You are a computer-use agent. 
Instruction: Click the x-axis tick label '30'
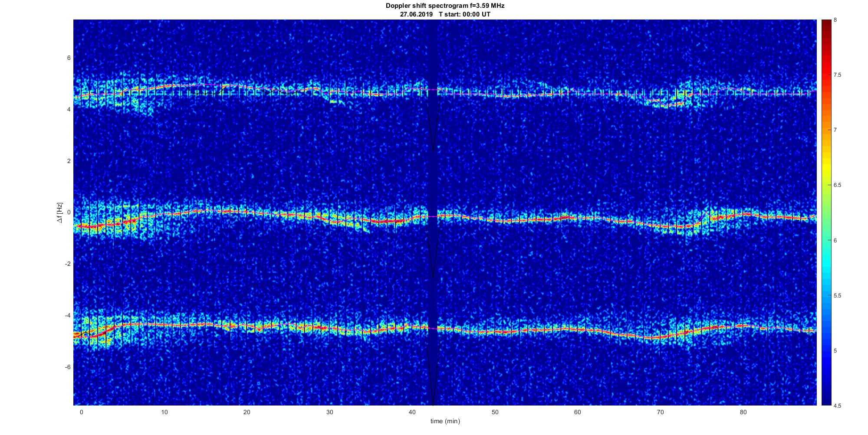[x=329, y=412]
